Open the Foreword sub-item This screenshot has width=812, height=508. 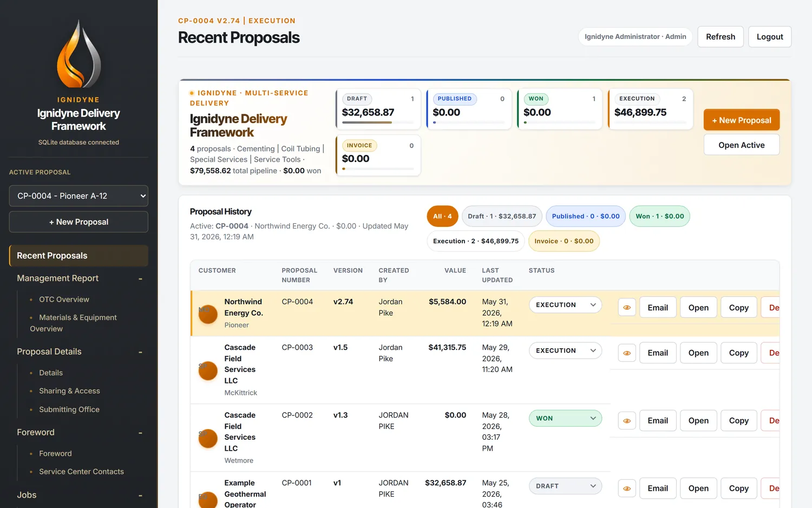[55, 454]
